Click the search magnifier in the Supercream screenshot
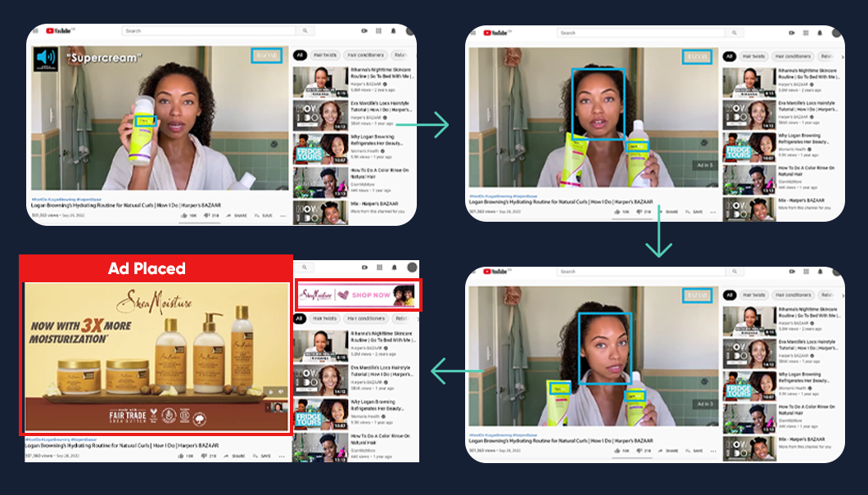The width and height of the screenshot is (868, 495). point(305,31)
